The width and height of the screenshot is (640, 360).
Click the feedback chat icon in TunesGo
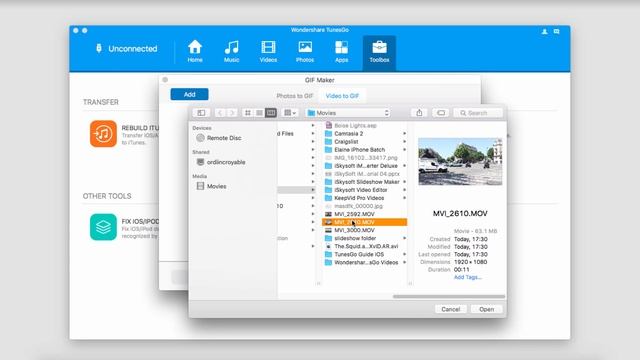click(556, 31)
